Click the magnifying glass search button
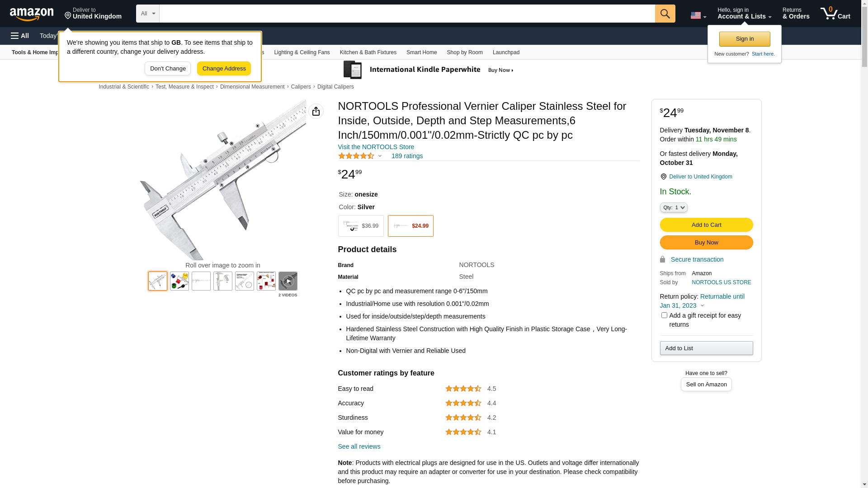 (x=665, y=14)
